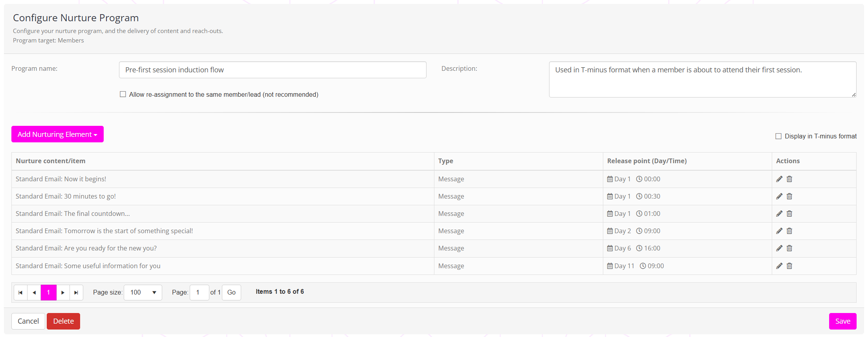Screen dimensions: 868x337
Task: Open the Add Nurturing Element dropdown
Action: click(x=57, y=134)
